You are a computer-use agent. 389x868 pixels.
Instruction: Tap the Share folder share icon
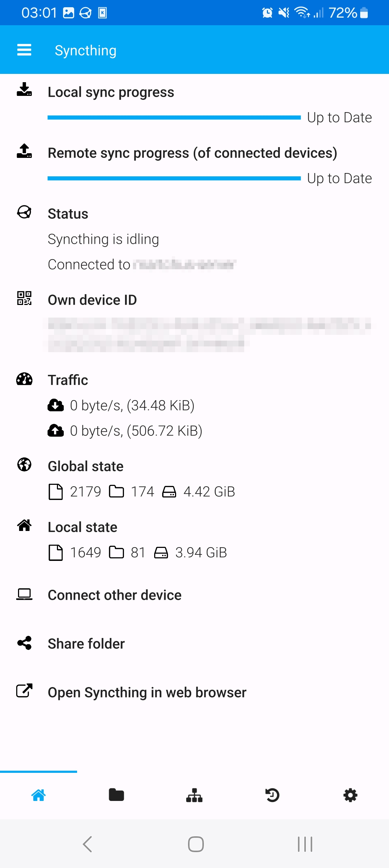tap(24, 643)
